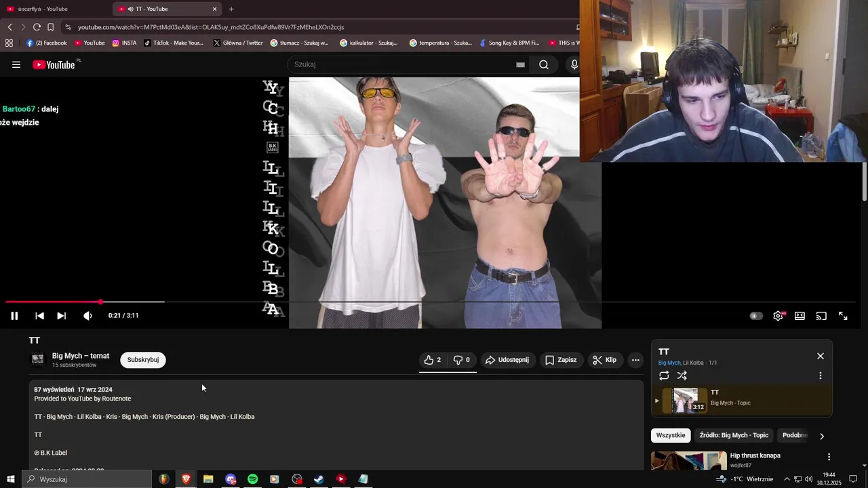Screen dimensions: 868x488
Task: Select the TT track thumbnail in playlist
Action: (x=685, y=401)
